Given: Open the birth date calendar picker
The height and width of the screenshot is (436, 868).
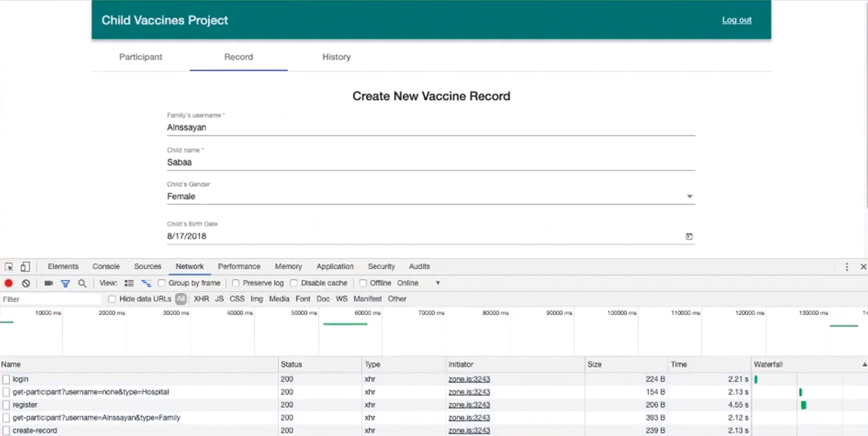Looking at the screenshot, I should 689,236.
